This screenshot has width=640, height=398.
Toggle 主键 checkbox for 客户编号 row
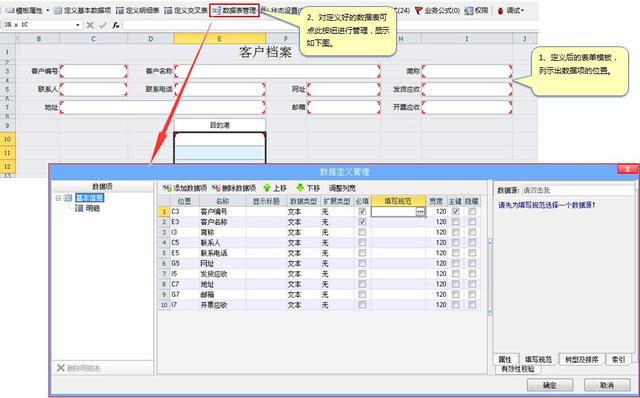coord(456,211)
